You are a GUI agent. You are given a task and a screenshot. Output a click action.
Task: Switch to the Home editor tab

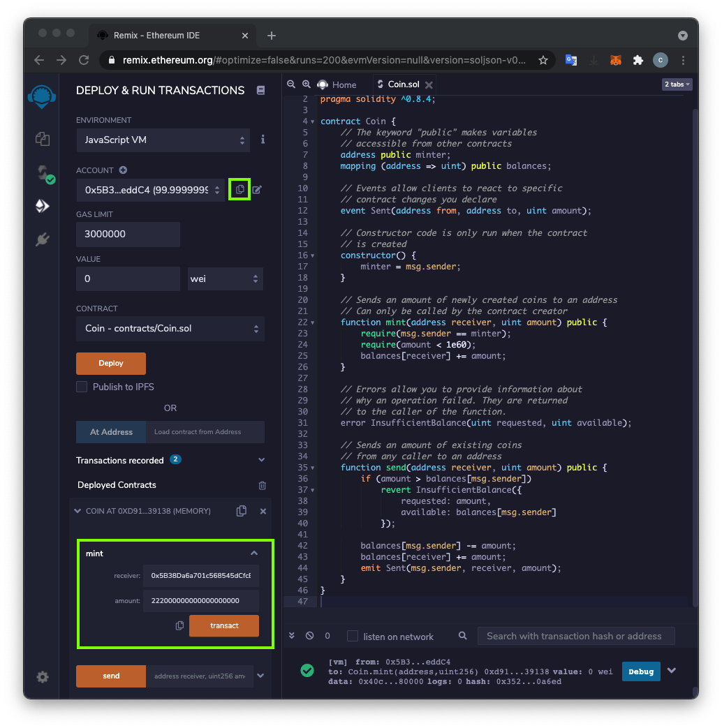(x=337, y=84)
